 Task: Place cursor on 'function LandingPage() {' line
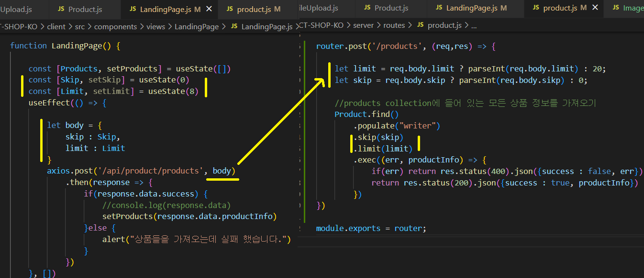pos(65,46)
